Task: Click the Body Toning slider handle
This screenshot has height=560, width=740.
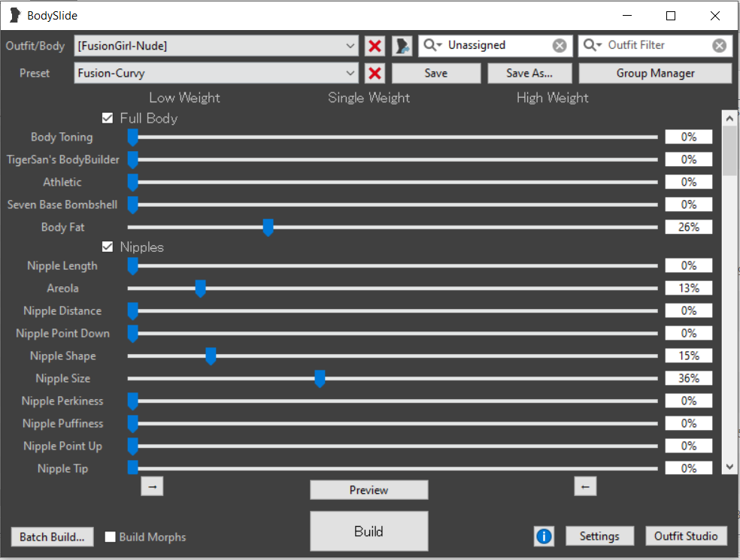Action: 132,138
